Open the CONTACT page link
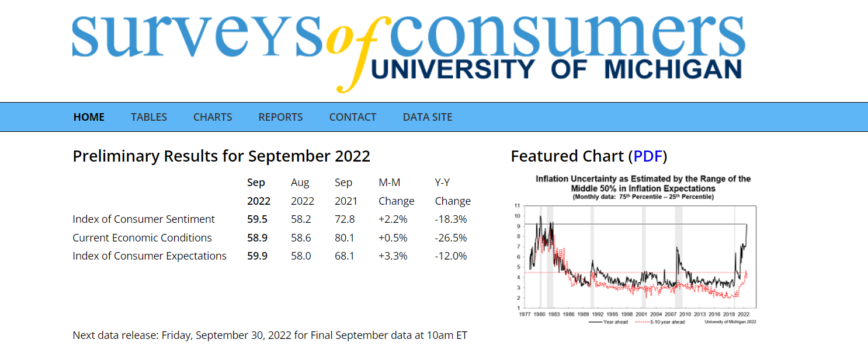The image size is (868, 357). pyautogui.click(x=353, y=117)
